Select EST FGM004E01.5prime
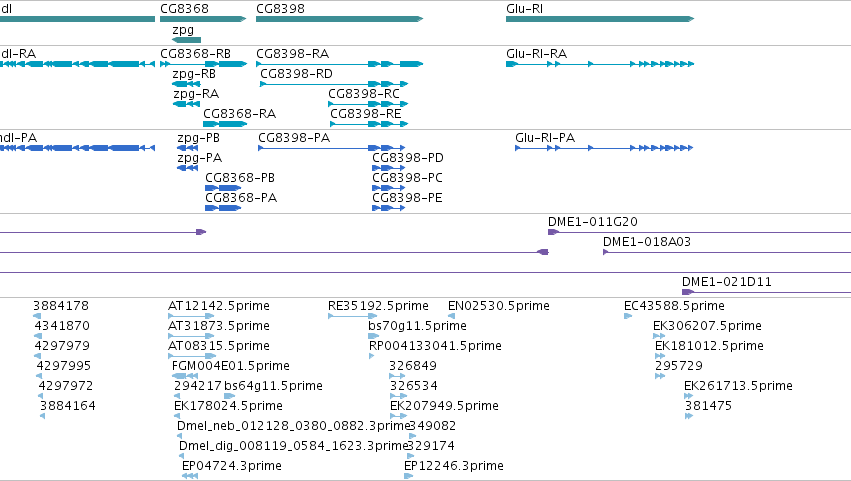This screenshot has width=851, height=481. [x=231, y=366]
